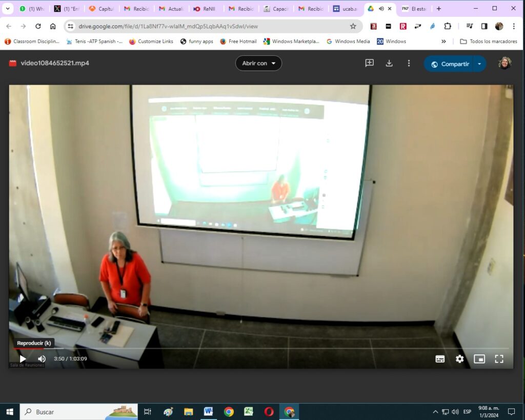Click the Compartir share button
Image resolution: width=525 pixels, height=420 pixels.
point(449,64)
